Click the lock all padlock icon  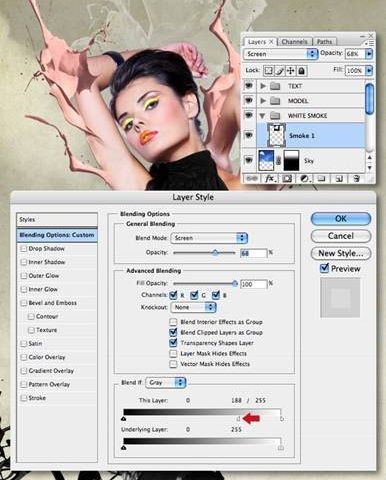(301, 71)
